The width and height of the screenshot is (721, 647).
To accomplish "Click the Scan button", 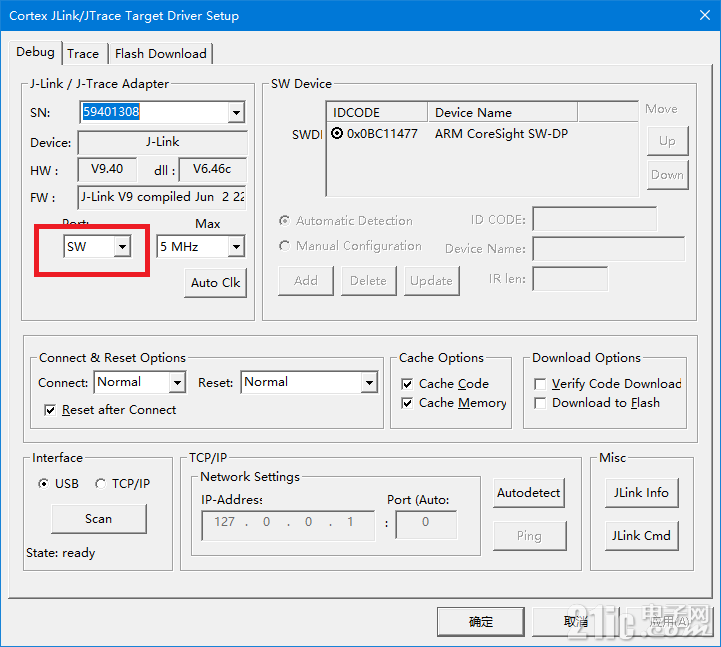I will click(x=98, y=519).
